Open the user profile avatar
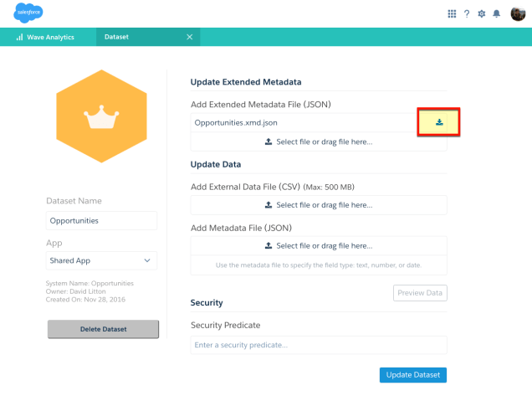532x401 pixels. click(518, 13)
